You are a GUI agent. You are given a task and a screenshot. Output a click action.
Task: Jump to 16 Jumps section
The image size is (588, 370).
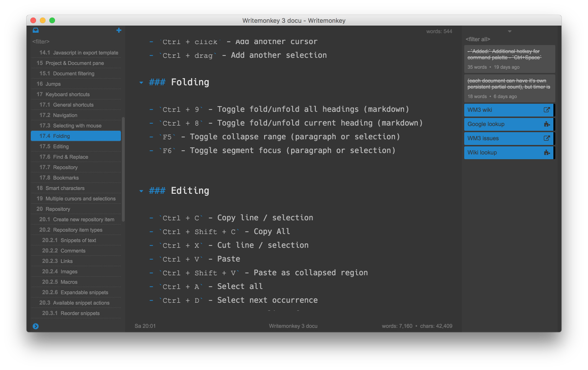click(x=76, y=84)
